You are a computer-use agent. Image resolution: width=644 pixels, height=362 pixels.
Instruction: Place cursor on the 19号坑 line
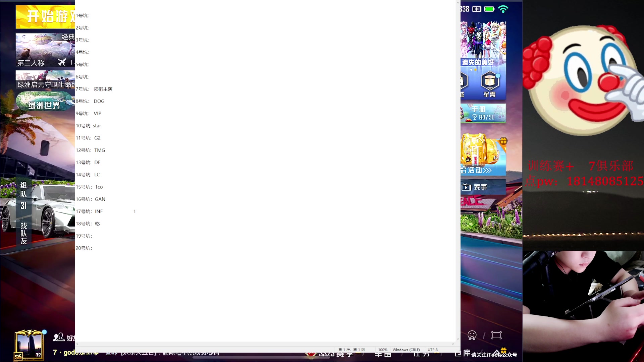(x=84, y=236)
